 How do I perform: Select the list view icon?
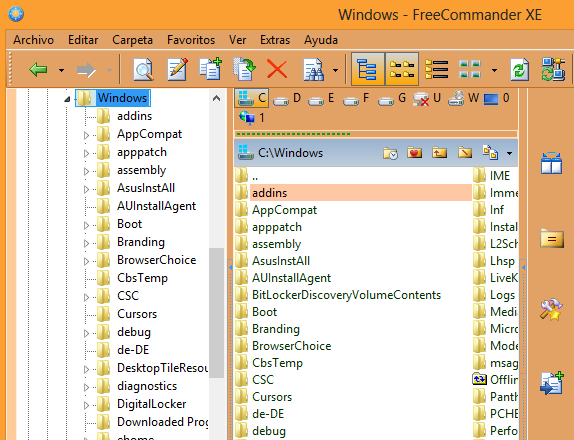click(x=436, y=69)
